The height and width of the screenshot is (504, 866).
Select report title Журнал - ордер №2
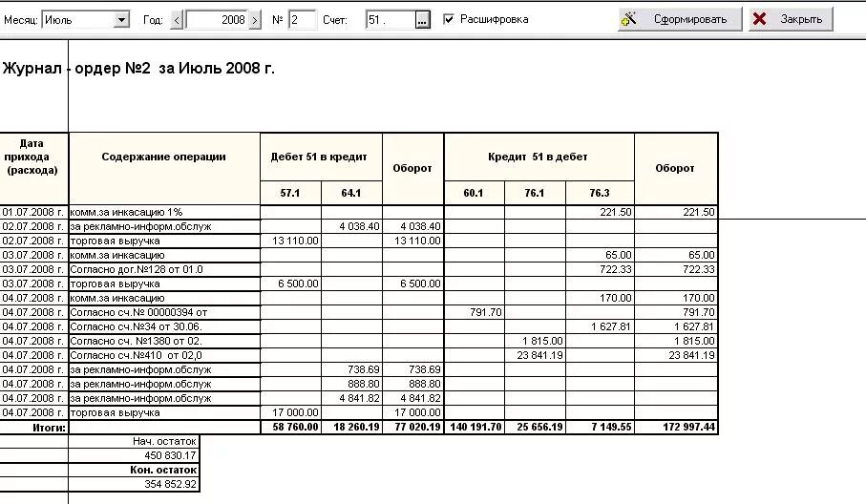[x=138, y=69]
